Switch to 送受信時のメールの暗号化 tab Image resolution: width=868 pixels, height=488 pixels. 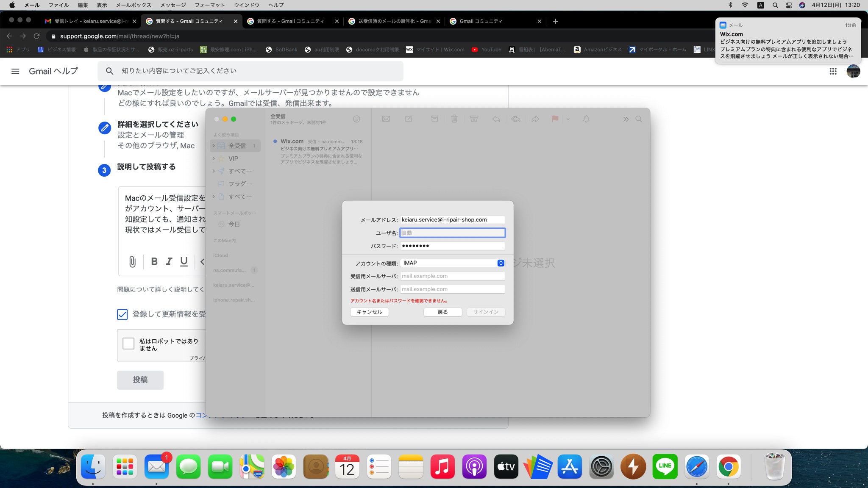tap(394, 21)
